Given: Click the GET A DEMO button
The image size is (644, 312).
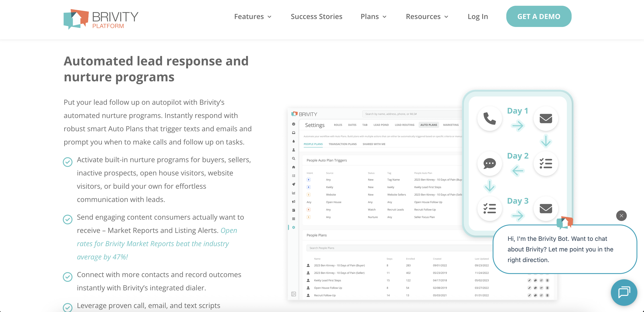Looking at the screenshot, I should [x=539, y=16].
